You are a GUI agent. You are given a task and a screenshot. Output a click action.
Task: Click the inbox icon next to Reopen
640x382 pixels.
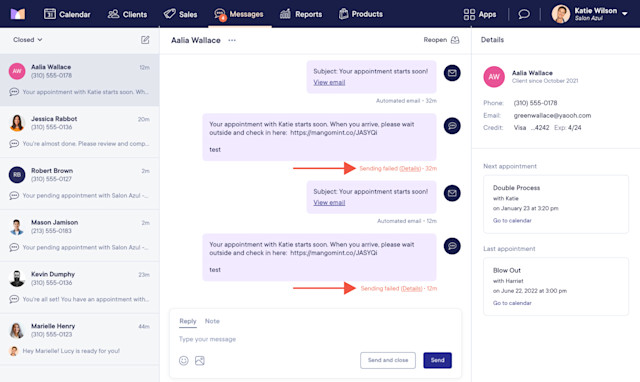pos(455,40)
